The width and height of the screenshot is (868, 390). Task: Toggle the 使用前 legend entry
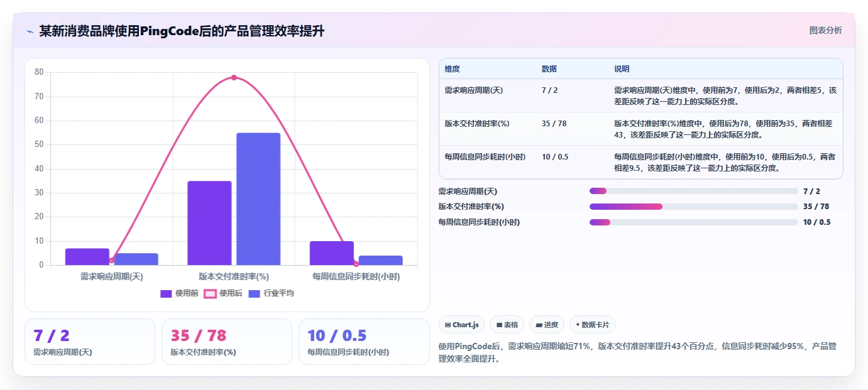[180, 293]
